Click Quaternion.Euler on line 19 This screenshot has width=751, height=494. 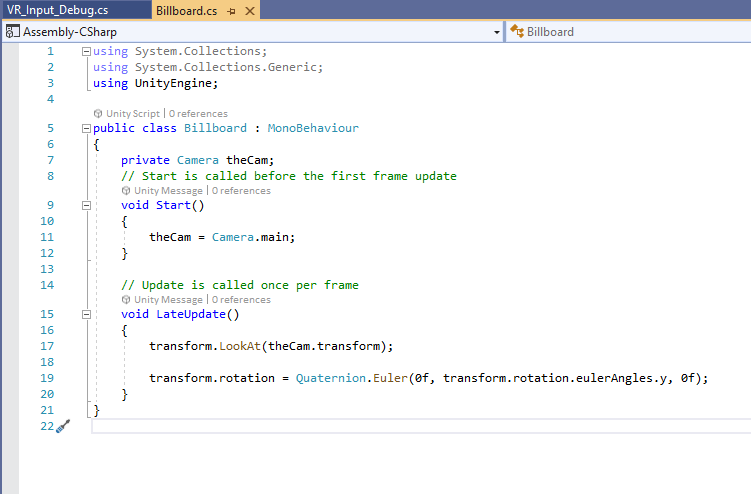point(352,379)
